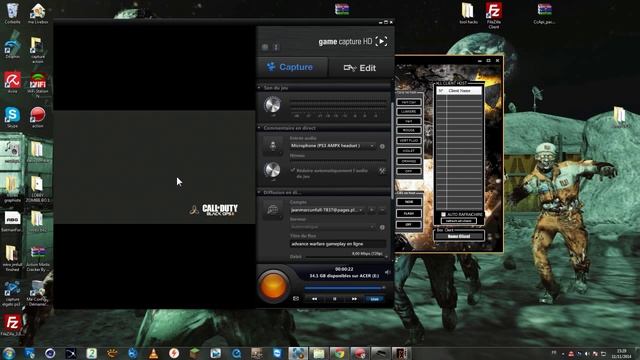This screenshot has width=640, height=360.
Task: Click the blue playback timeline bar
Action: (345, 288)
